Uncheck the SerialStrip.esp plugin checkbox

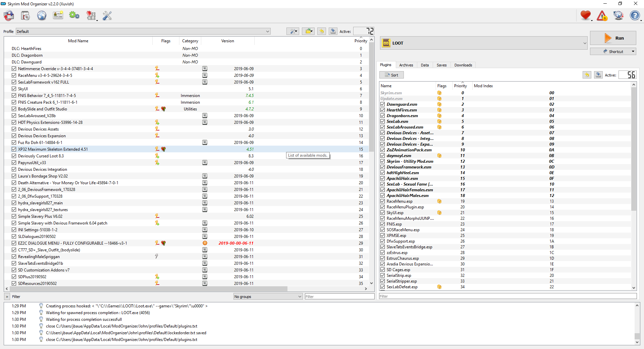(382, 276)
